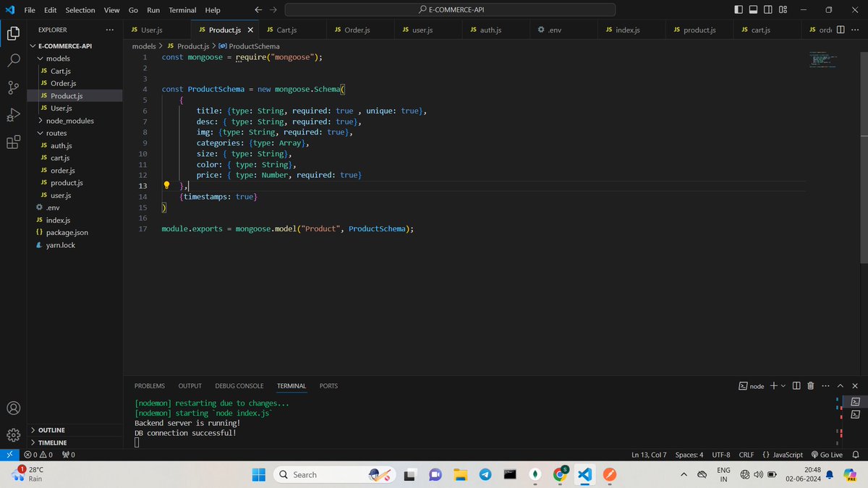Click errors and warnings count in status bar
Screen dimensions: 868x488
point(38,455)
